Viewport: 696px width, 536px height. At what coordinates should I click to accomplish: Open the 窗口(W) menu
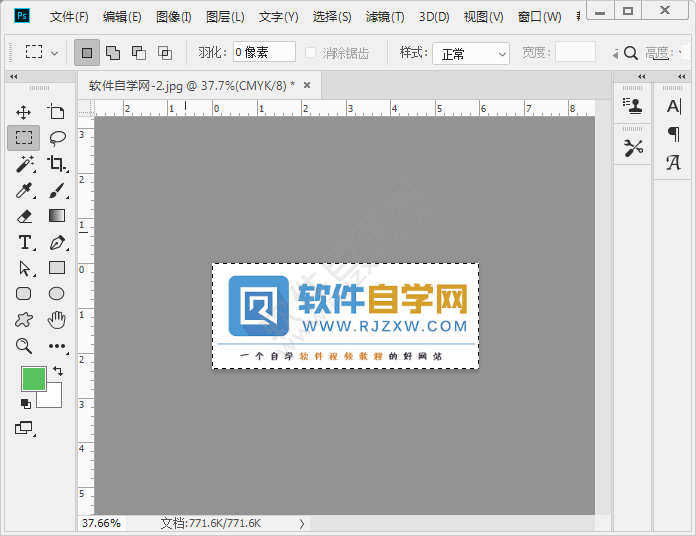[539, 17]
